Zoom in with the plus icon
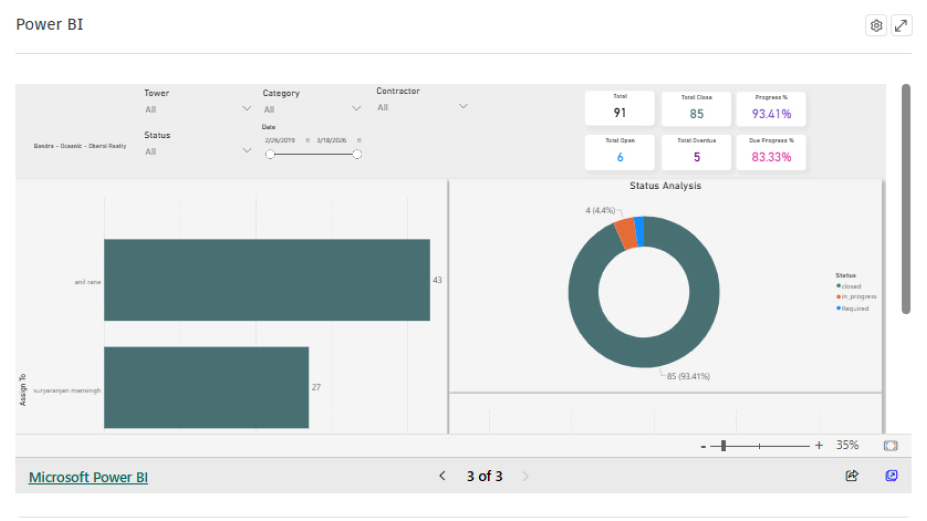Image resolution: width=927 pixels, height=521 pixels. tap(819, 446)
